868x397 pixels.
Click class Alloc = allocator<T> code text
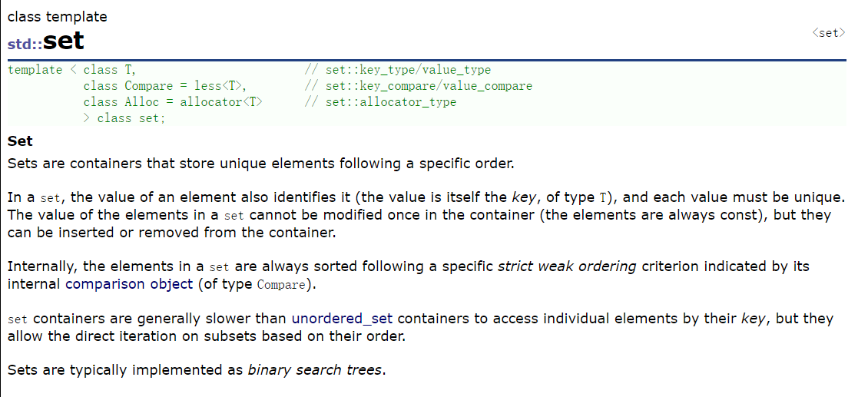(x=173, y=102)
